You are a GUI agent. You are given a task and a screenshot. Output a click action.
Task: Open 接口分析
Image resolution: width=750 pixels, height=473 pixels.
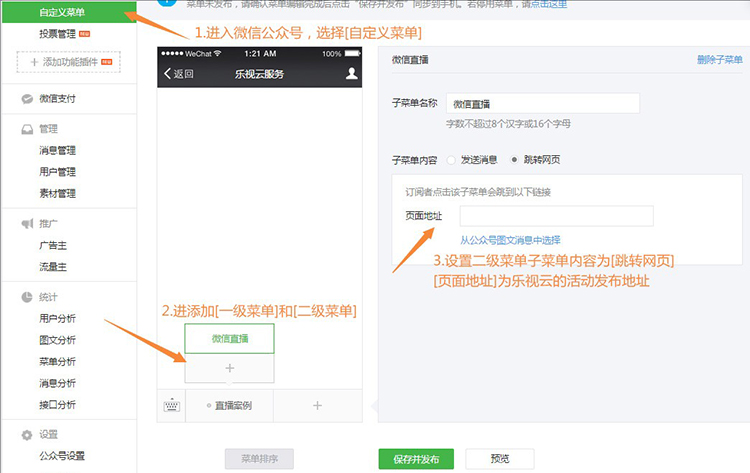click(57, 405)
